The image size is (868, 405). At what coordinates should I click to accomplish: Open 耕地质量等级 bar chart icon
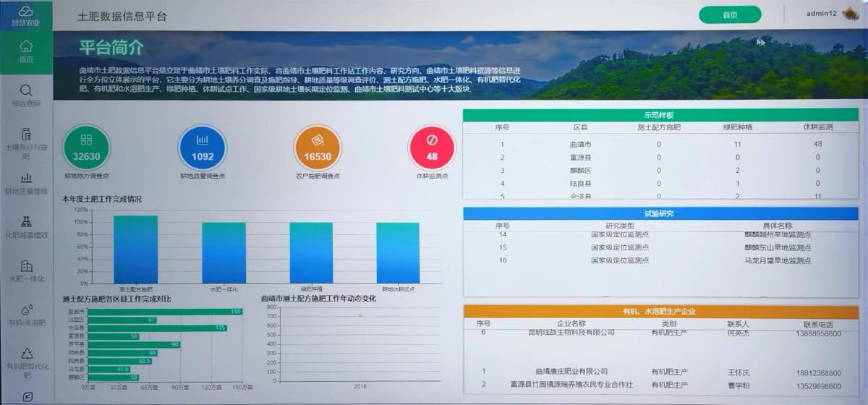[26, 178]
